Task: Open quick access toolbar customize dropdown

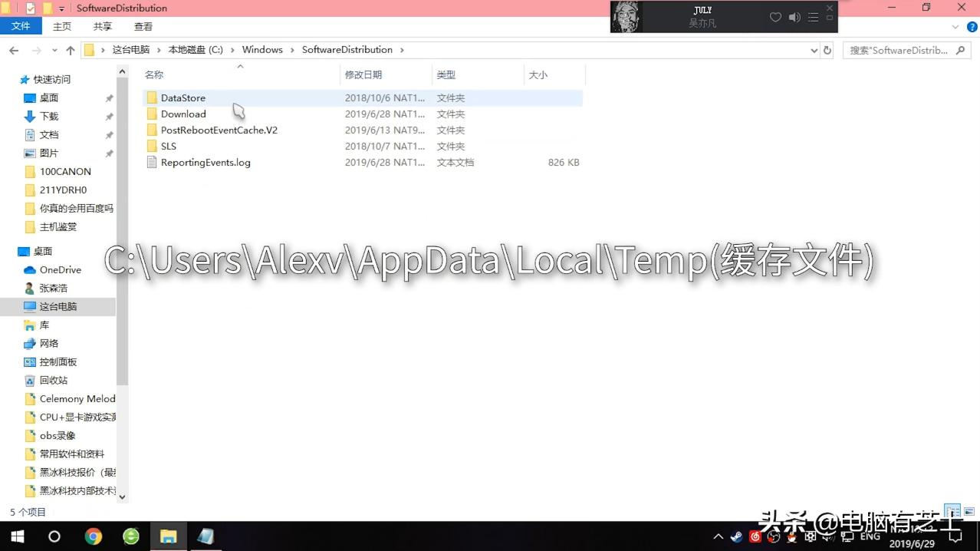Action: pos(61,8)
